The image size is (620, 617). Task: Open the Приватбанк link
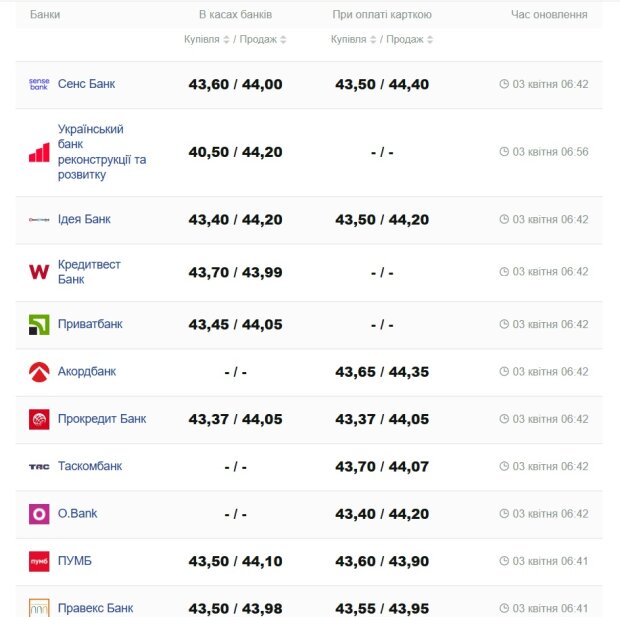click(x=90, y=325)
